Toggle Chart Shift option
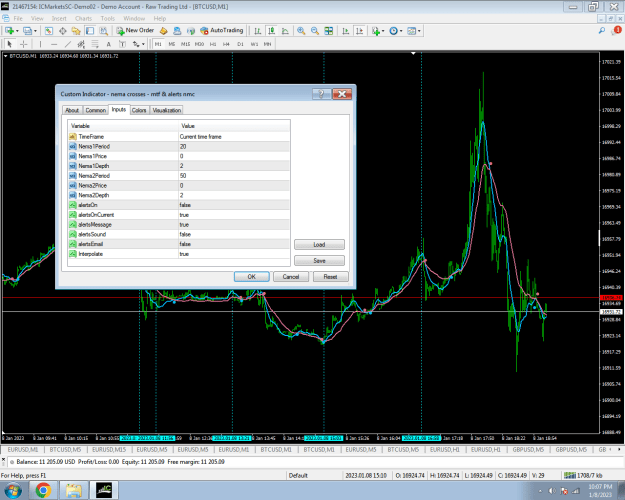This screenshot has height=500, width=625. 360,31
